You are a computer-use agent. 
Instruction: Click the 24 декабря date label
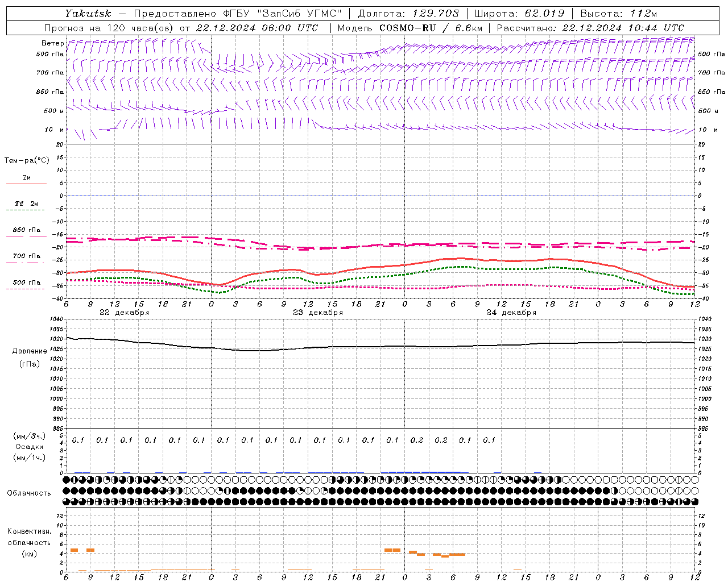click(x=511, y=313)
